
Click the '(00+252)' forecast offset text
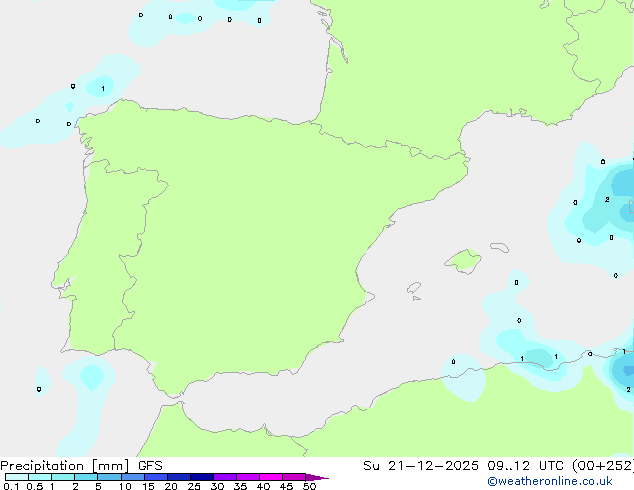coord(603,466)
